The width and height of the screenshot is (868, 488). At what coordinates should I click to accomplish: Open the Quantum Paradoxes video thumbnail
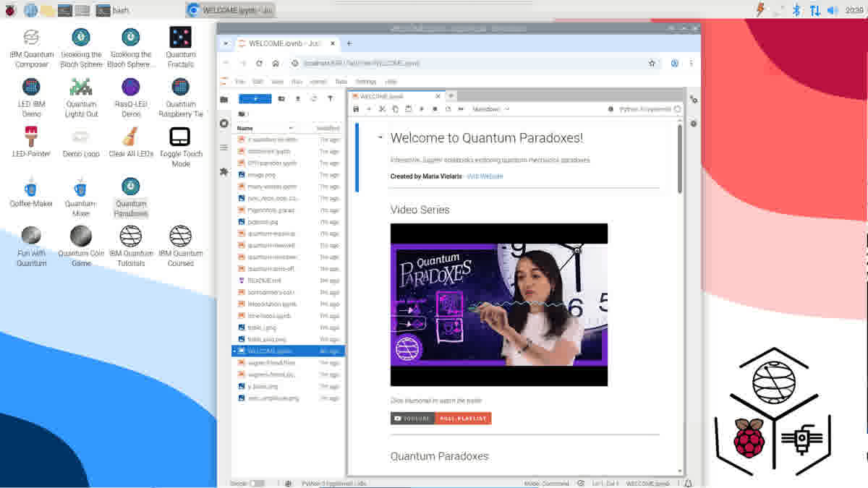coord(499,304)
